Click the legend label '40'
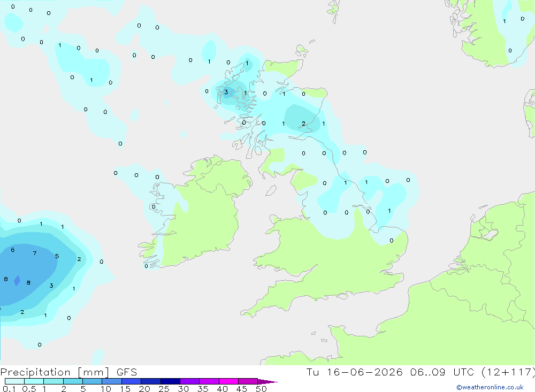This screenshot has height=392, width=535. pyautogui.click(x=223, y=389)
